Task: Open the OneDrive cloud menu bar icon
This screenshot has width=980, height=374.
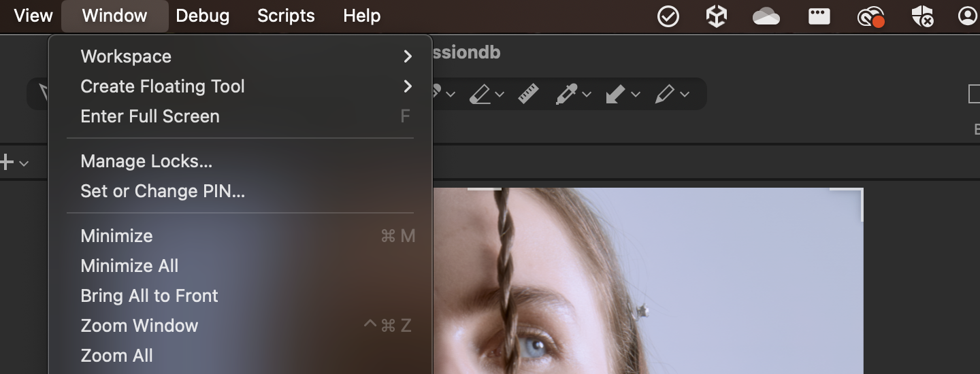Action: click(766, 16)
